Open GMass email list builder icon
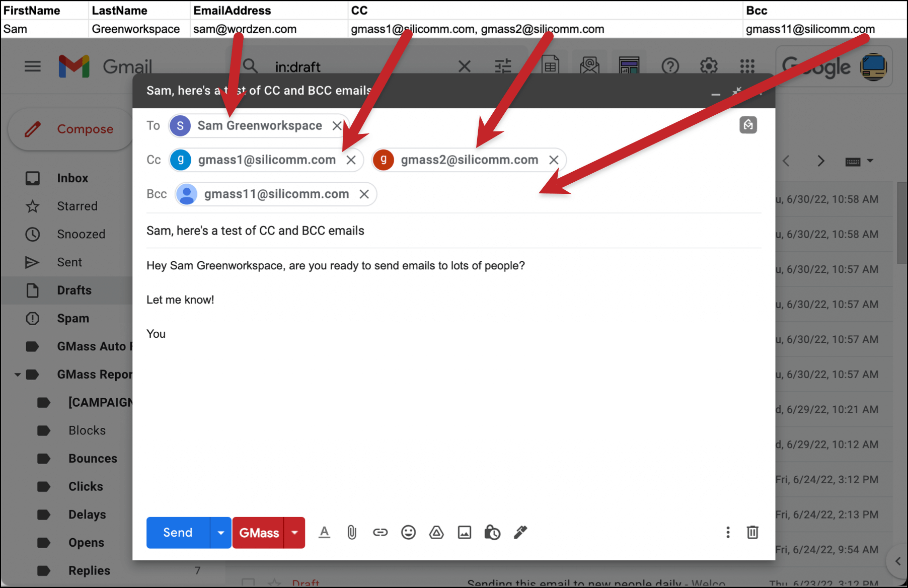908x588 pixels. click(x=589, y=65)
